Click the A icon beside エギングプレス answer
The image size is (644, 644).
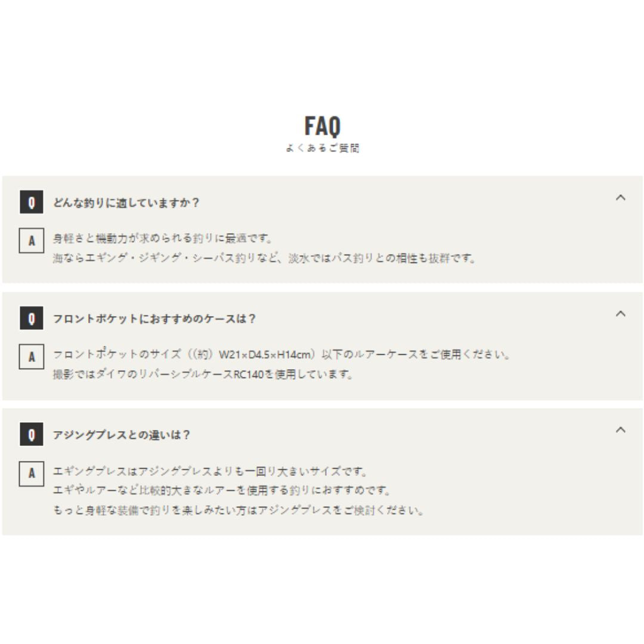[32, 473]
